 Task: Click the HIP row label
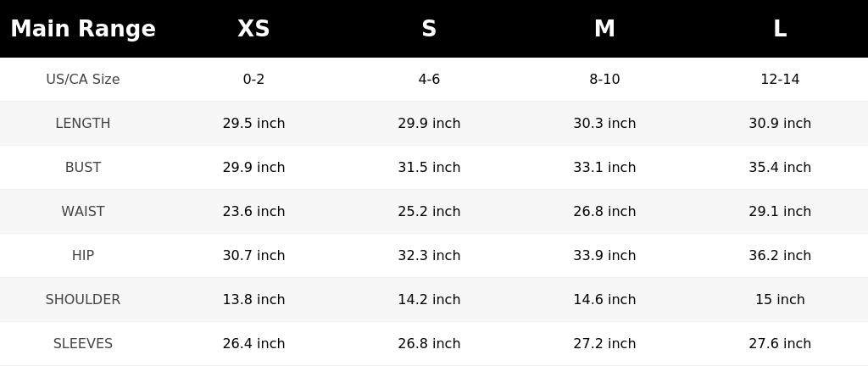click(x=83, y=255)
